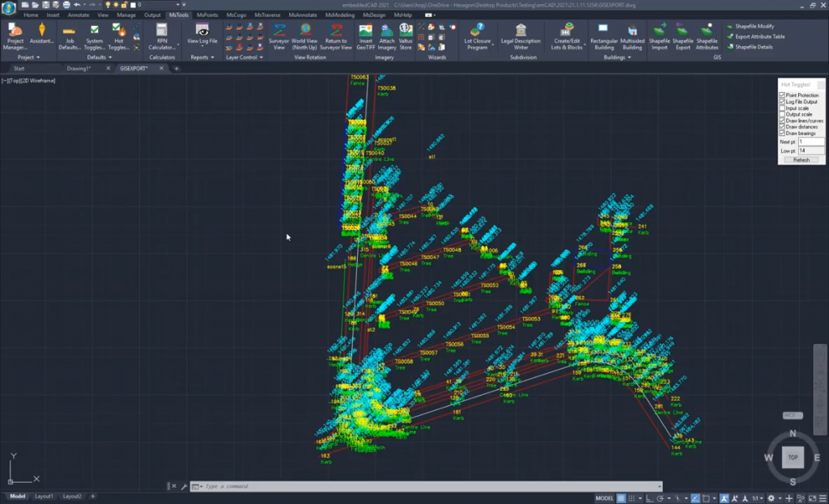Open the MsPoints ribbon tab
This screenshot has width=829, height=504.
206,15
